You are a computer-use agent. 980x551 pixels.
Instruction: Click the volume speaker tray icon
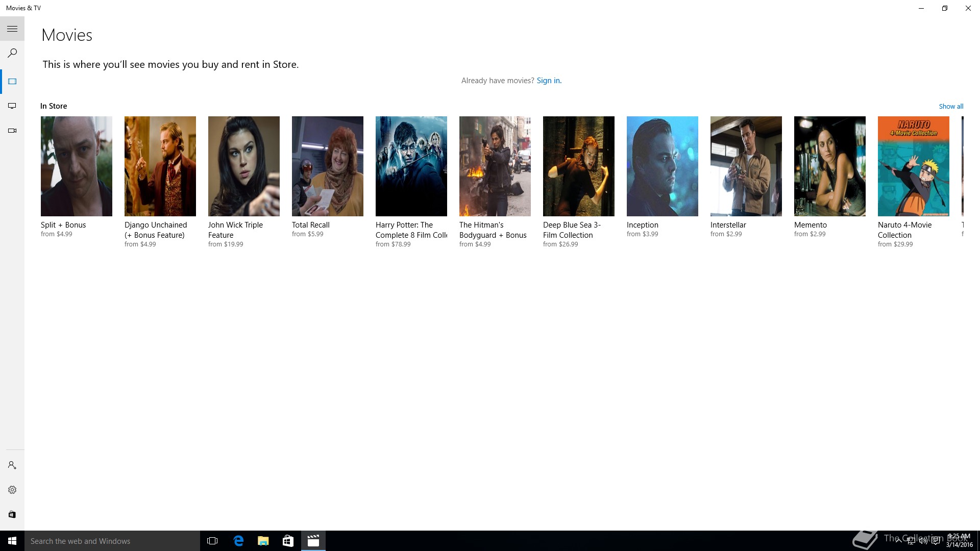(923, 541)
